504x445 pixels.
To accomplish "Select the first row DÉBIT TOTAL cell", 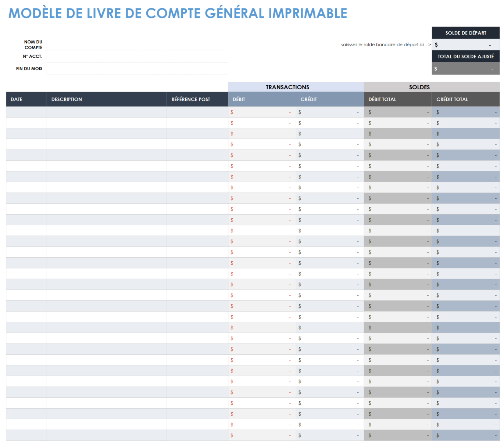I will pos(398,112).
